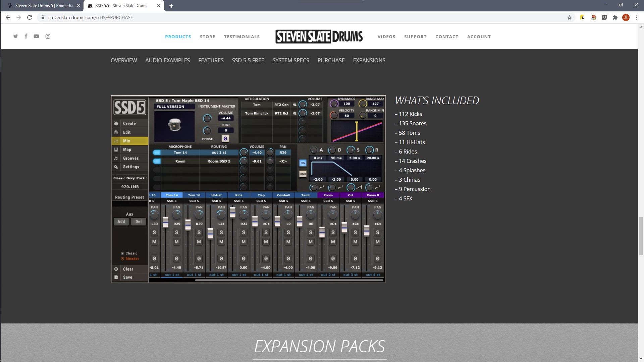Toggle the envelope ON button

(x=303, y=163)
